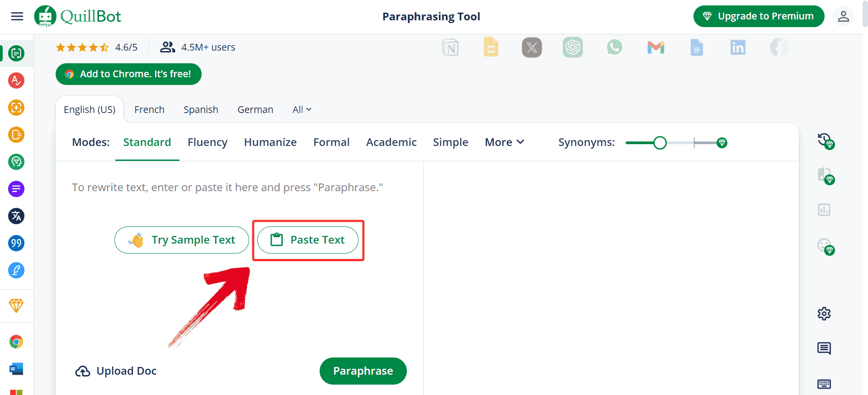Open the Chrome extension sidebar icon
Viewport: 868px width, 395px height.
16,342
